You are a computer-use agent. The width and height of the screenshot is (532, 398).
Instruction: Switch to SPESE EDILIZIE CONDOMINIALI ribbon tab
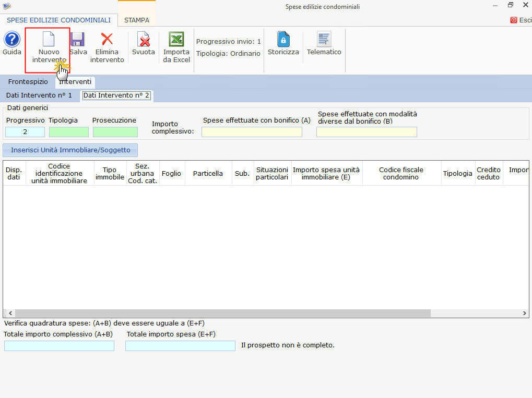(58, 20)
